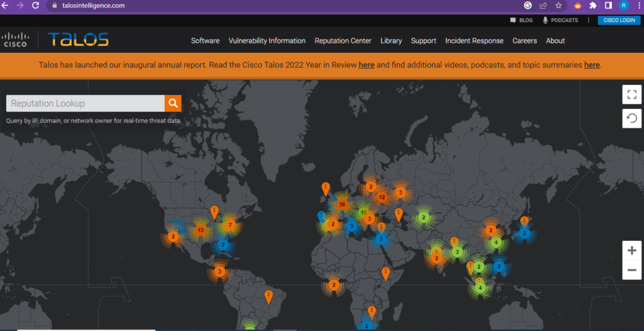The image size is (644, 331).
Task: Open the Vulnerability Information menu
Action: click(267, 41)
